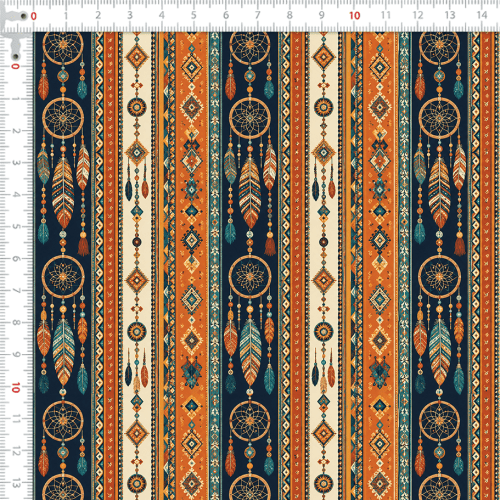Click the number 8 on the vertical ruler

[x=16, y=323]
